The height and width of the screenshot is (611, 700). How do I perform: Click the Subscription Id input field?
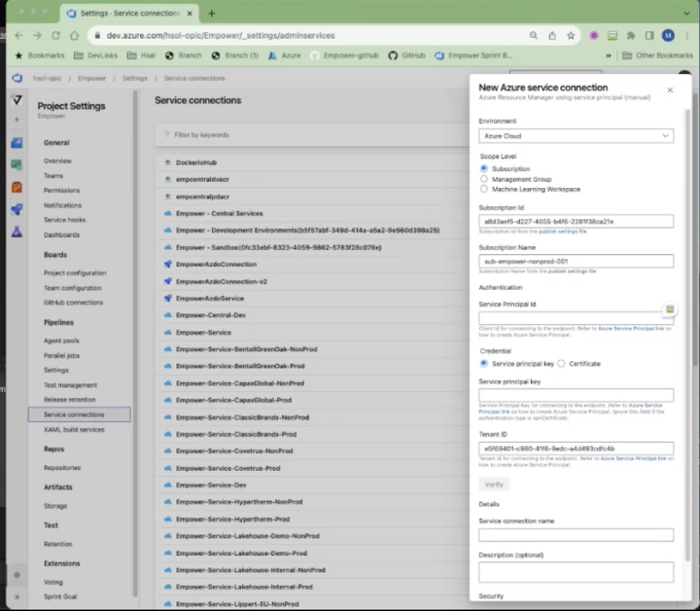(576, 221)
